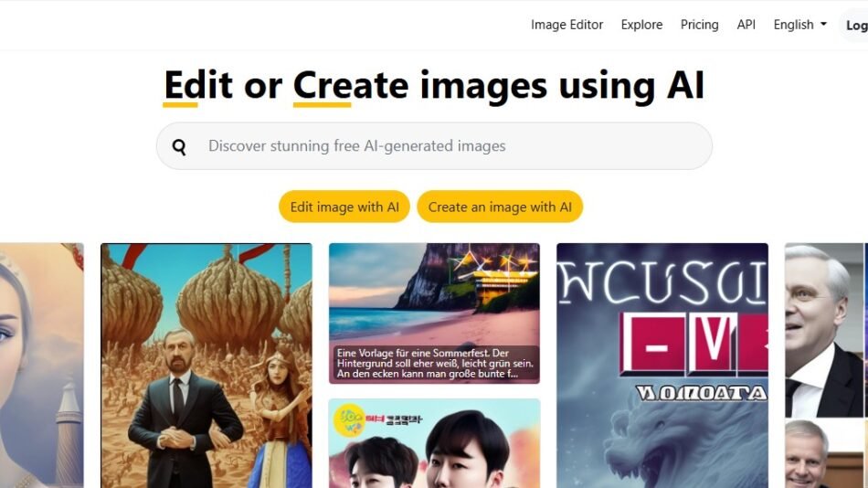Click the Edit image with AI button
Screen dimensions: 868x488
tap(344, 207)
